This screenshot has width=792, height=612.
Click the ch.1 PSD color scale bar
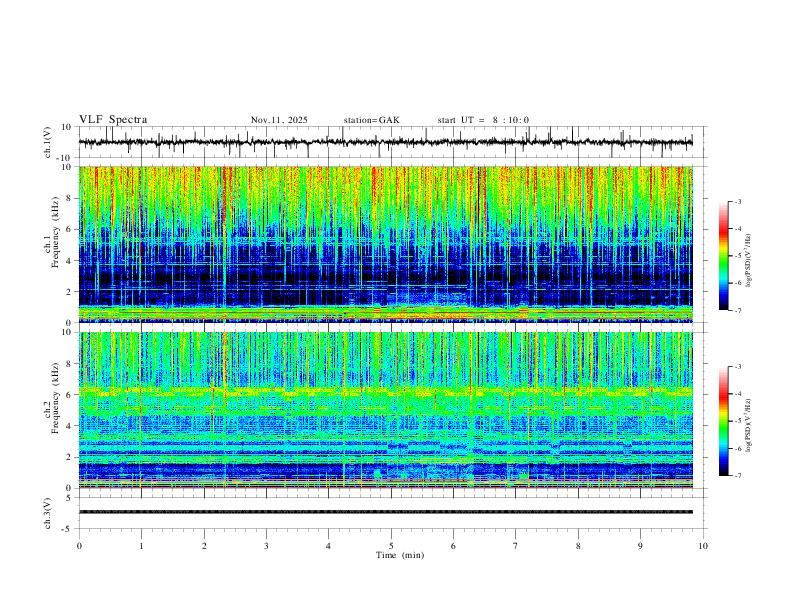pos(723,256)
